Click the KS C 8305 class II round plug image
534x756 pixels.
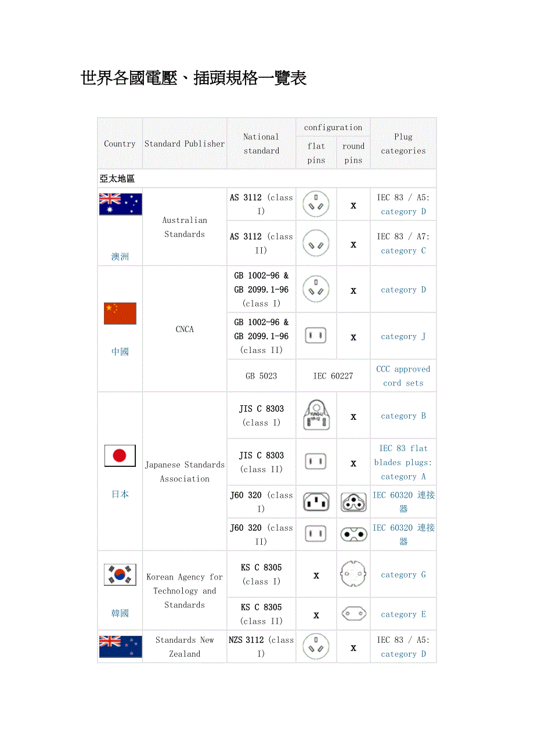(x=353, y=614)
